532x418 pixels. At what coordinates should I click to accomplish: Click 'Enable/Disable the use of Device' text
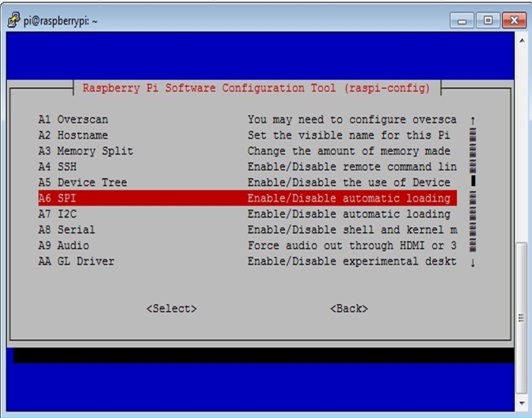pyautogui.click(x=348, y=183)
